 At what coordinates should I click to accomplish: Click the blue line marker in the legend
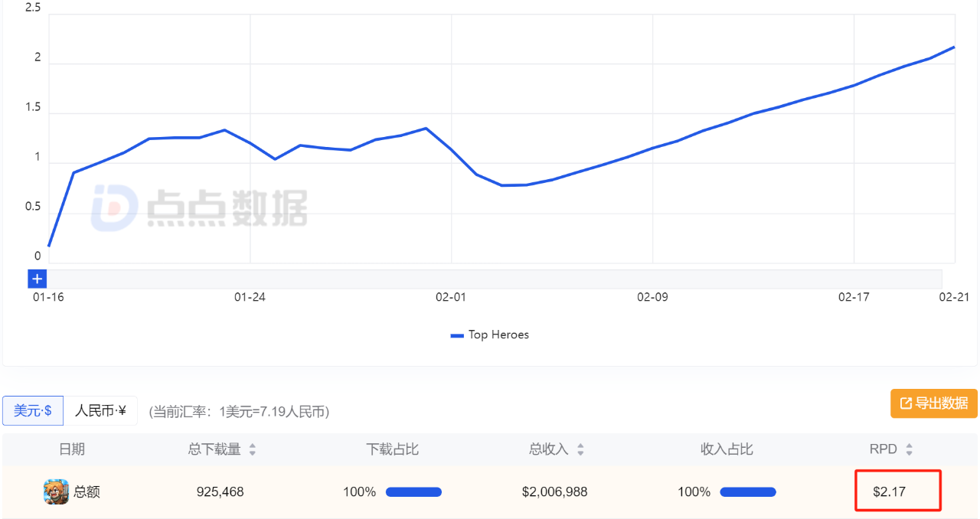tap(457, 335)
